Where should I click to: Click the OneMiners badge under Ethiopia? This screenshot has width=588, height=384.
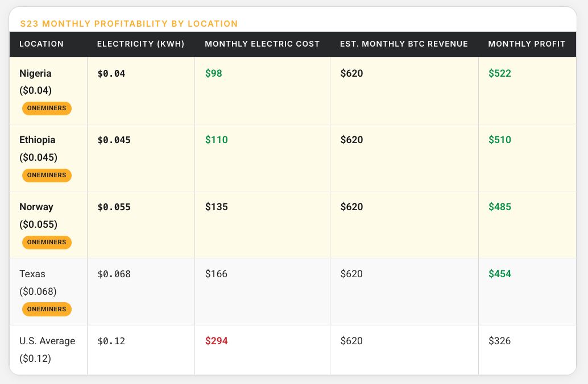tap(47, 175)
